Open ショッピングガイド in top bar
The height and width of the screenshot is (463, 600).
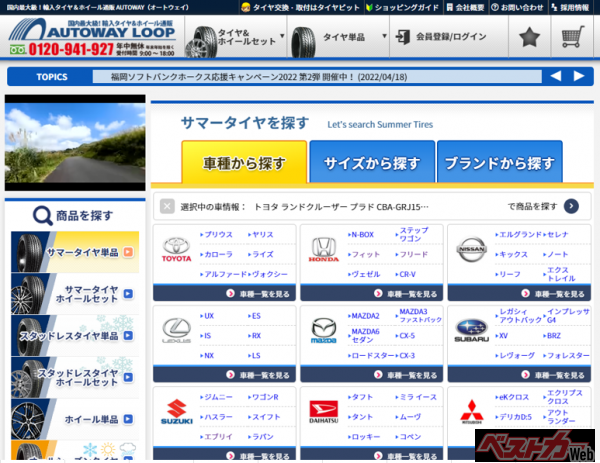click(x=403, y=7)
